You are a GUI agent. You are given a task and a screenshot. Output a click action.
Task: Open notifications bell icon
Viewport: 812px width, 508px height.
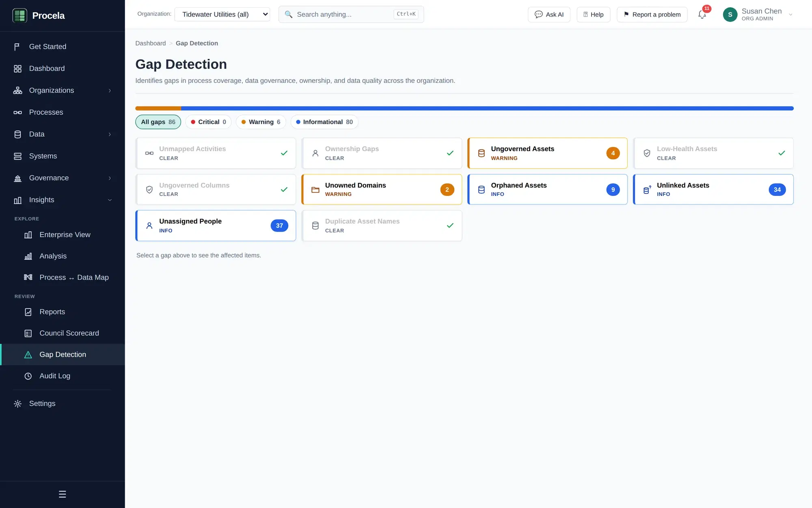click(702, 15)
